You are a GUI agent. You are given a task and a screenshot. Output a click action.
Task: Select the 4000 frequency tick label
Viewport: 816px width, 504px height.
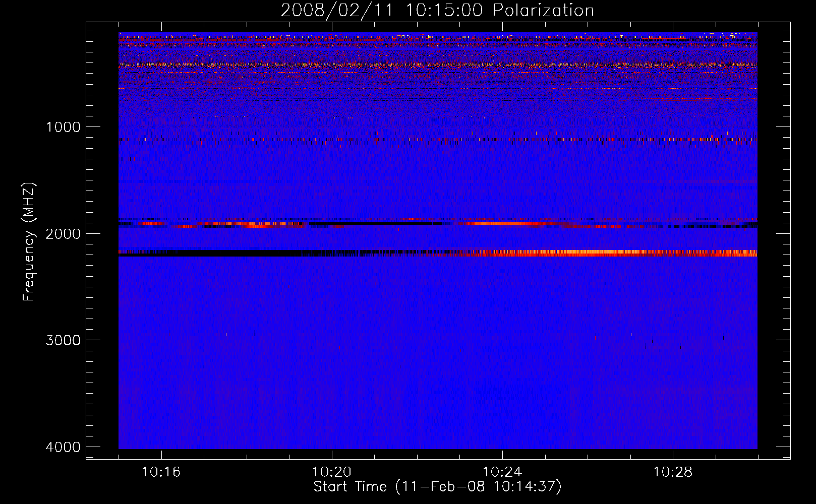63,447
